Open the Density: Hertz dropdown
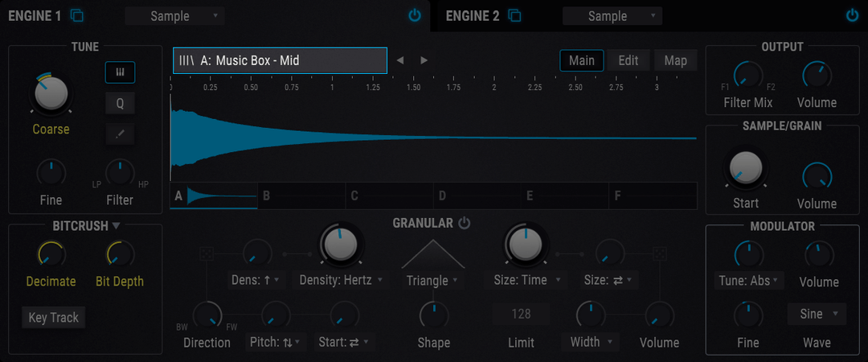The image size is (868, 362). click(x=341, y=280)
